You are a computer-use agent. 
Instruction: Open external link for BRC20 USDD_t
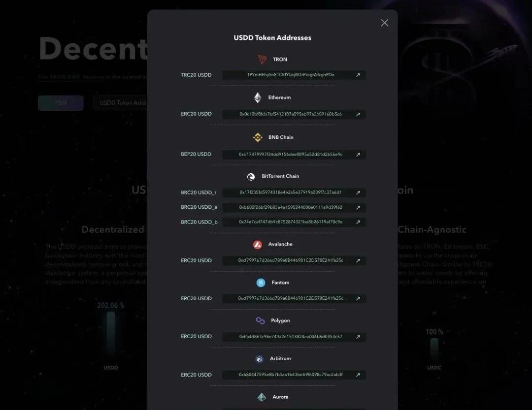(x=358, y=192)
